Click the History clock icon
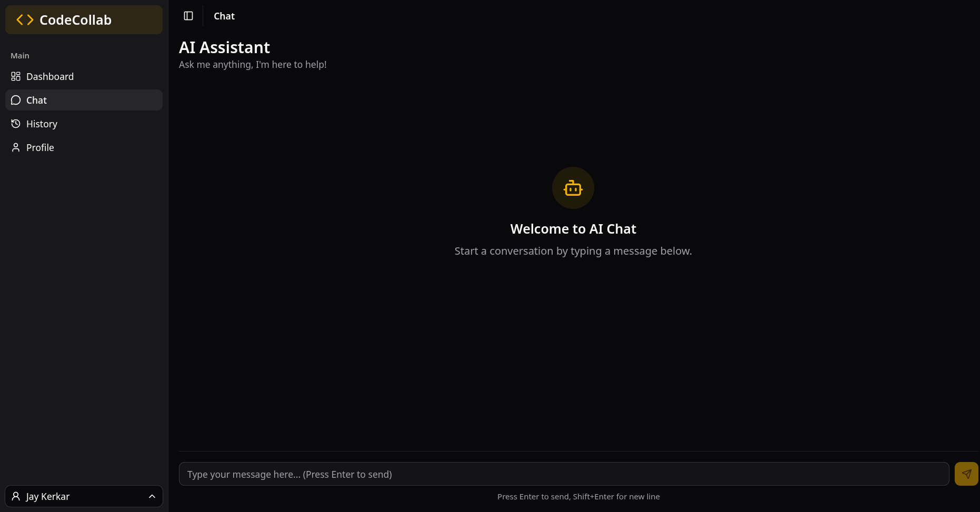Viewport: 980px width, 512px height. (x=15, y=123)
